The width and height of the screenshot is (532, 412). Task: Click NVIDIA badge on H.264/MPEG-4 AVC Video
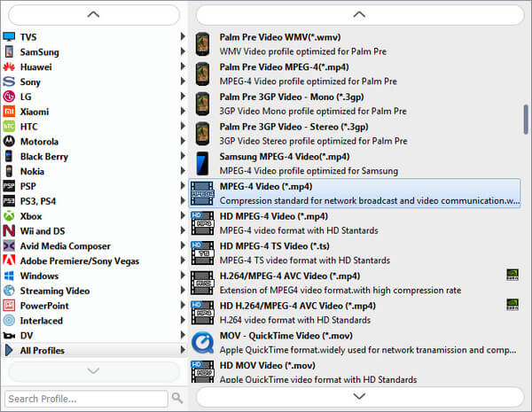tap(512, 275)
